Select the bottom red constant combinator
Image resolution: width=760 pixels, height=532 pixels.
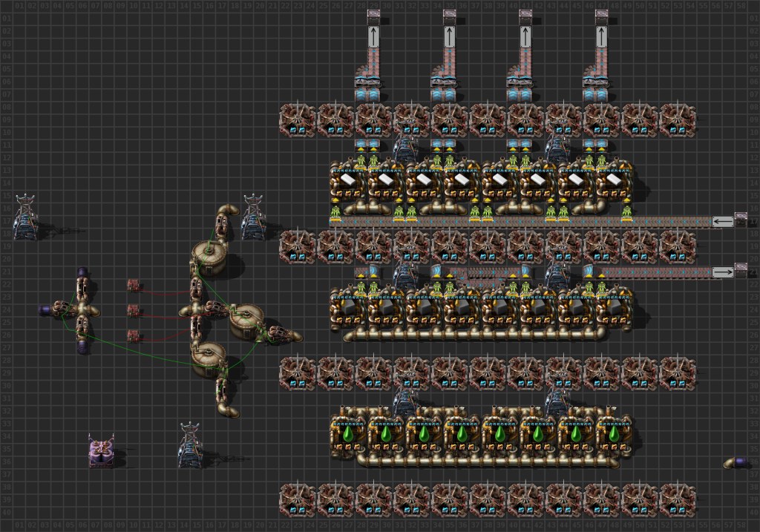[x=134, y=335]
